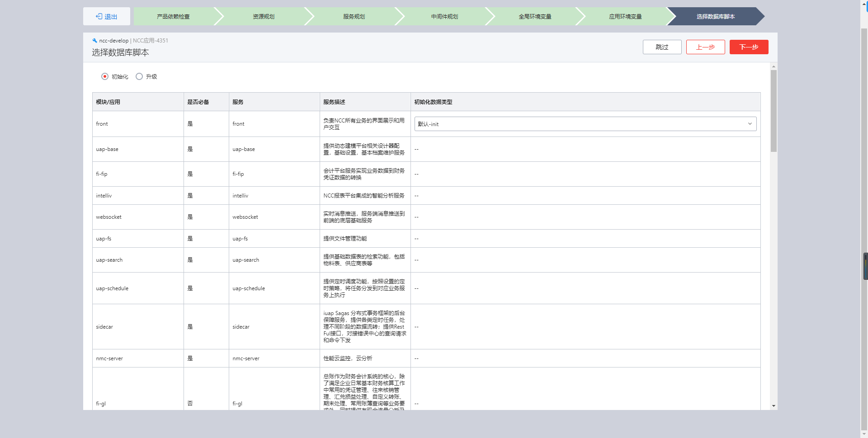Screen dimensions: 868x438
Task: Click the intelliv module cell
Action: point(138,196)
